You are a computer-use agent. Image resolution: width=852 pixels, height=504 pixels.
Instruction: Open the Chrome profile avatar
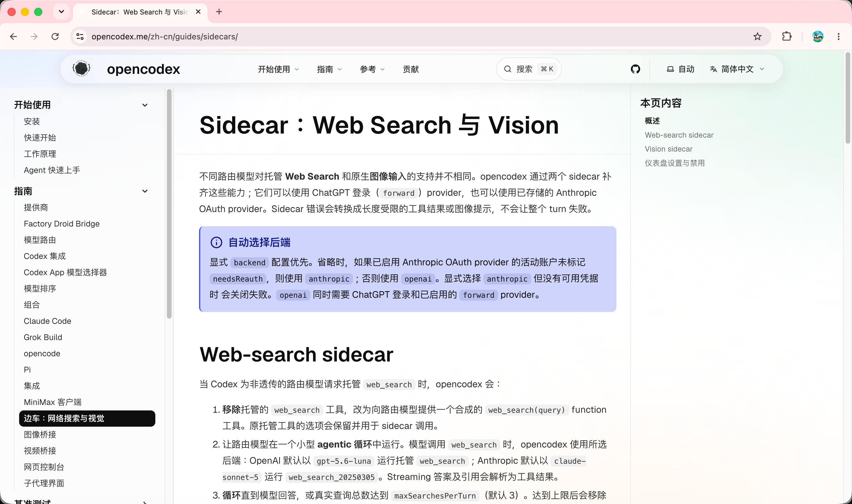(818, 36)
